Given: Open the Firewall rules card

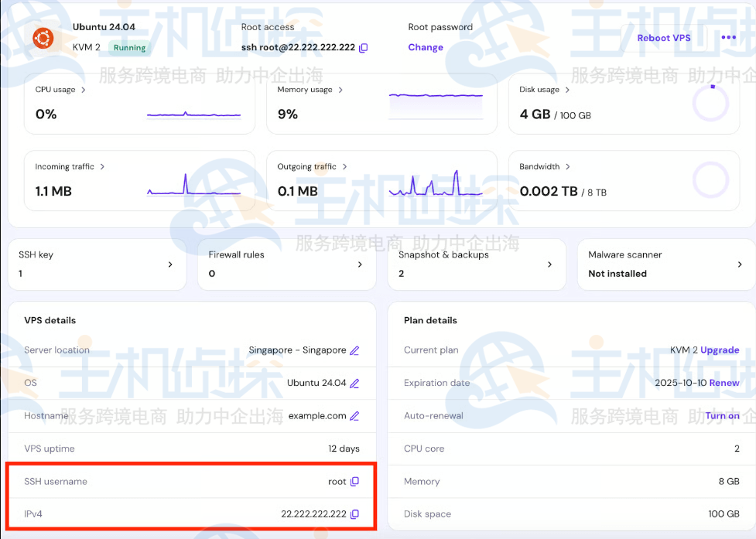Looking at the screenshot, I should click(287, 264).
